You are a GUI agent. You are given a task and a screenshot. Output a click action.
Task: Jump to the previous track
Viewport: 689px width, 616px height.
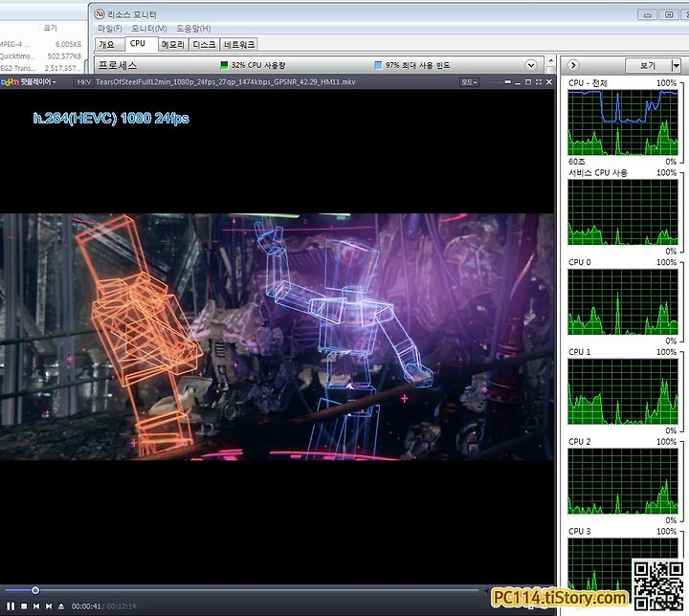click(36, 606)
